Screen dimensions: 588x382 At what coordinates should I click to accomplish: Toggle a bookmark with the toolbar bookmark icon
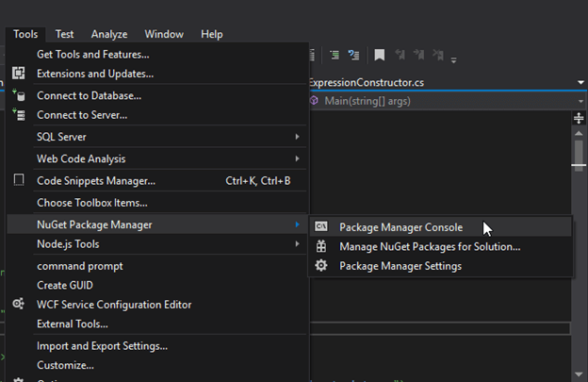379,56
